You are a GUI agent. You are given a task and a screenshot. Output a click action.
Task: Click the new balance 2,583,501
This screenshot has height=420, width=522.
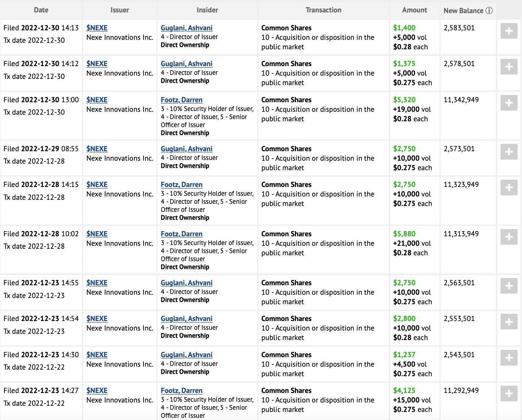[459, 28]
